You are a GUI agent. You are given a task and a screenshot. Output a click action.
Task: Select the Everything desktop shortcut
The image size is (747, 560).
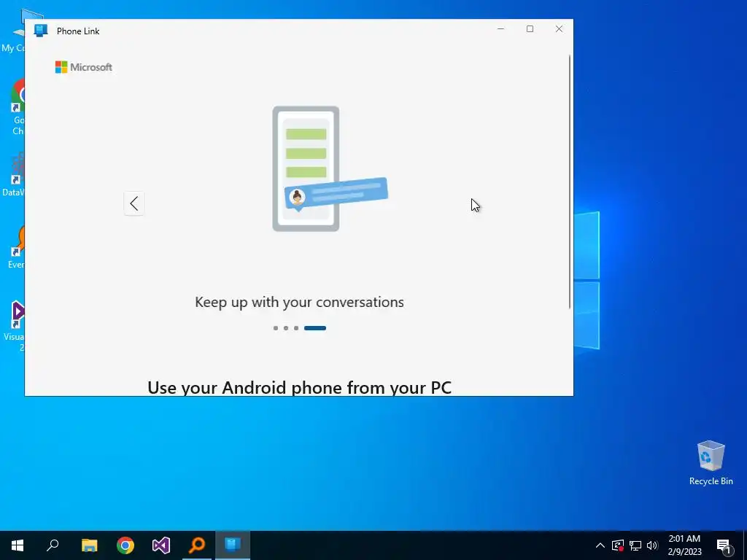tap(16, 248)
